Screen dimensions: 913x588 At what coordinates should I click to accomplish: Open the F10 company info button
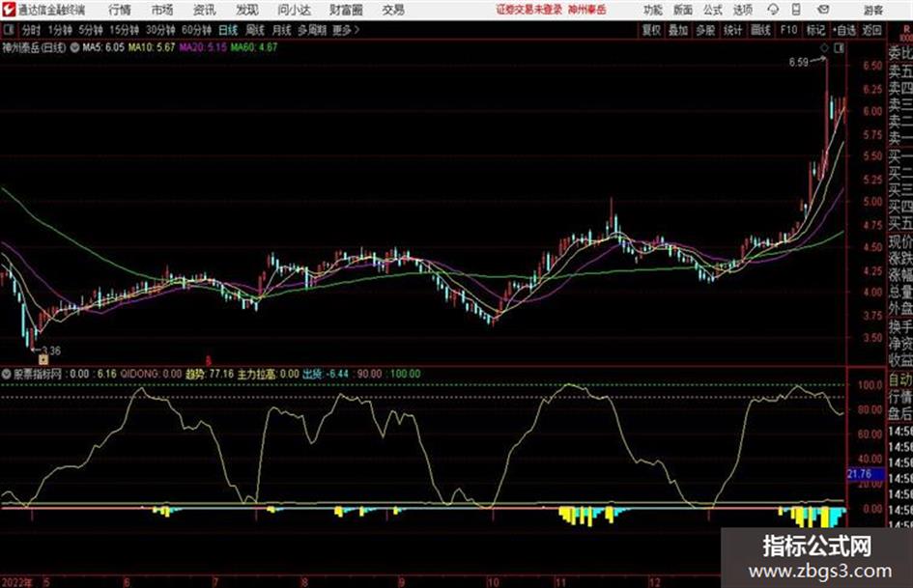pyautogui.click(x=788, y=30)
